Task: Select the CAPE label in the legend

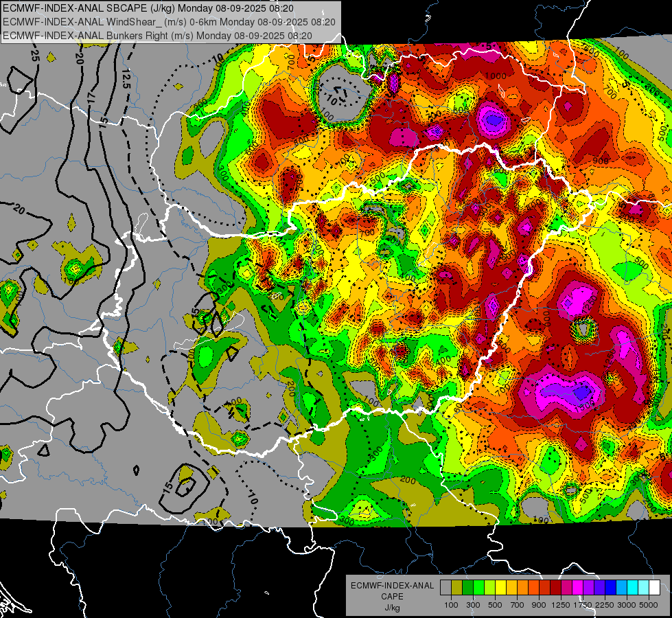Action: (x=392, y=597)
